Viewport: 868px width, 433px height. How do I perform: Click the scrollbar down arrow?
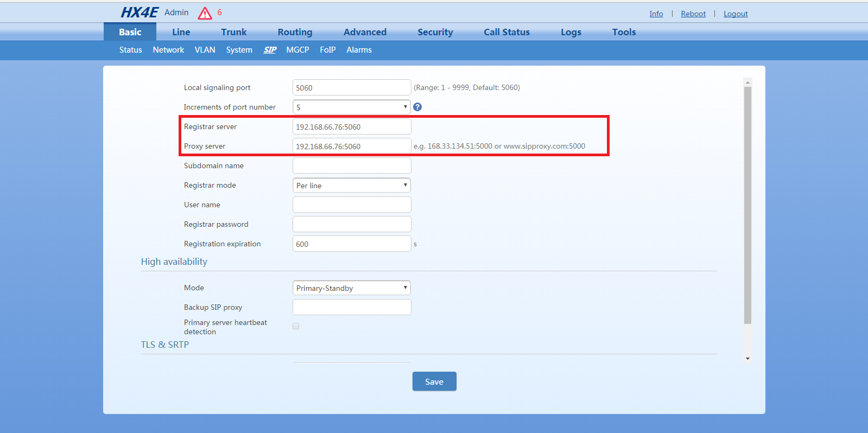pos(747,359)
